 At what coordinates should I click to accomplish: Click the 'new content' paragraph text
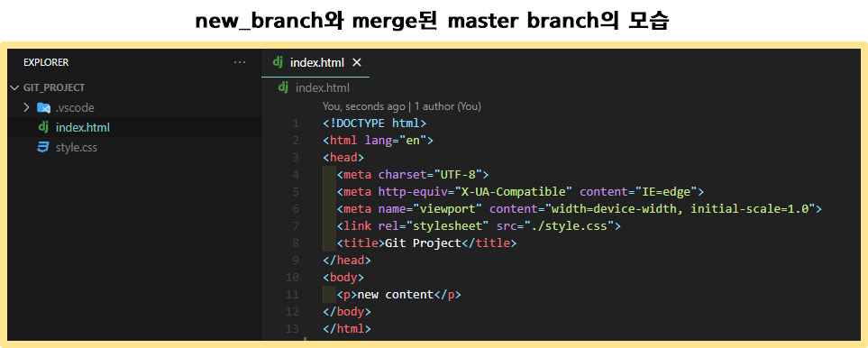point(396,294)
